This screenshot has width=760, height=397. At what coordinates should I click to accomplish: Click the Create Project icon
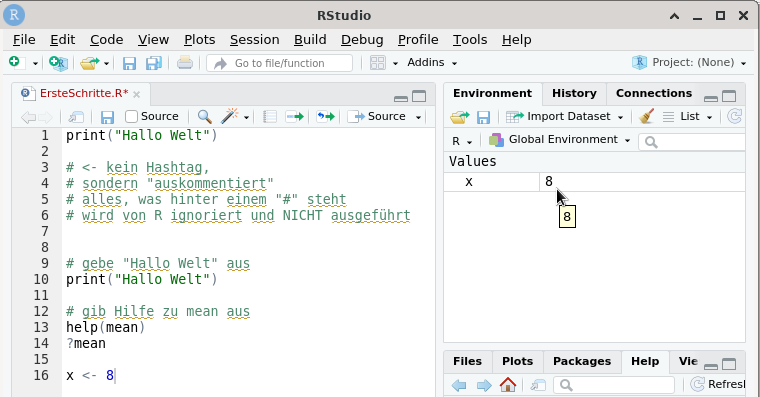pos(59,63)
